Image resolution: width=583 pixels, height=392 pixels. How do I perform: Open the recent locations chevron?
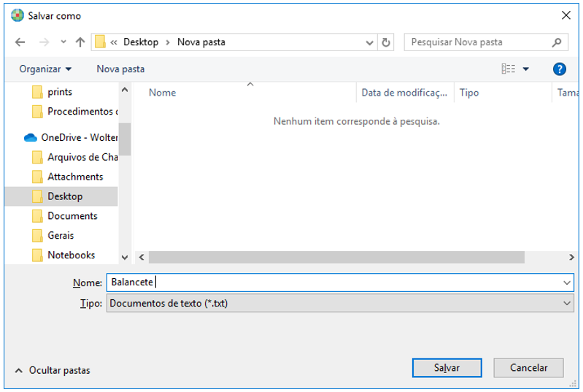[x=63, y=42]
